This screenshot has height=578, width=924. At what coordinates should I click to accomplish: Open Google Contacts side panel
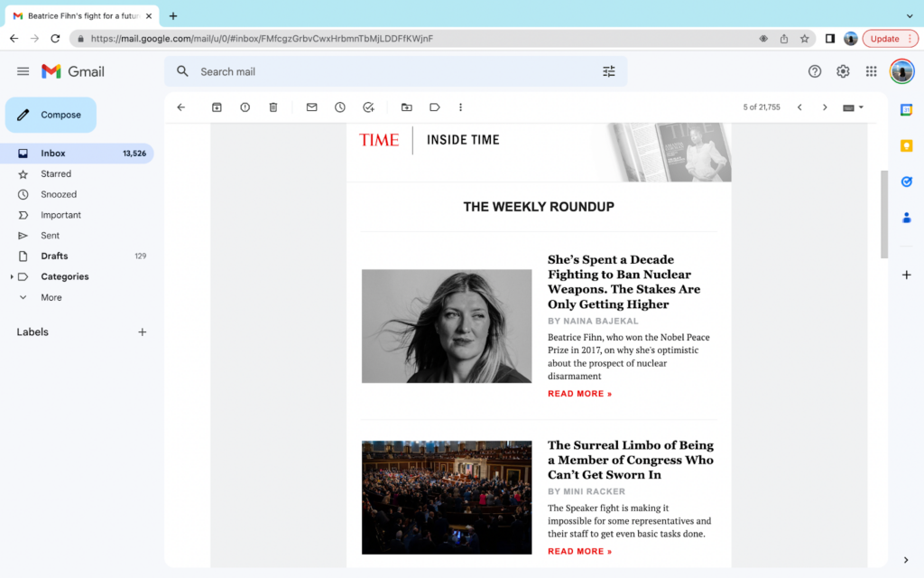(x=906, y=219)
